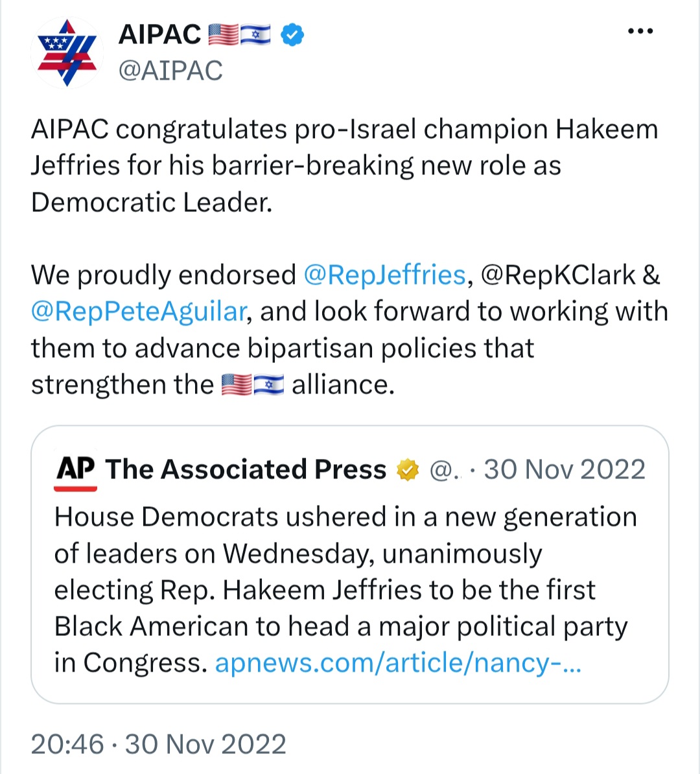Click the 30 Nov 2022 date in quoted tweet

(565, 469)
